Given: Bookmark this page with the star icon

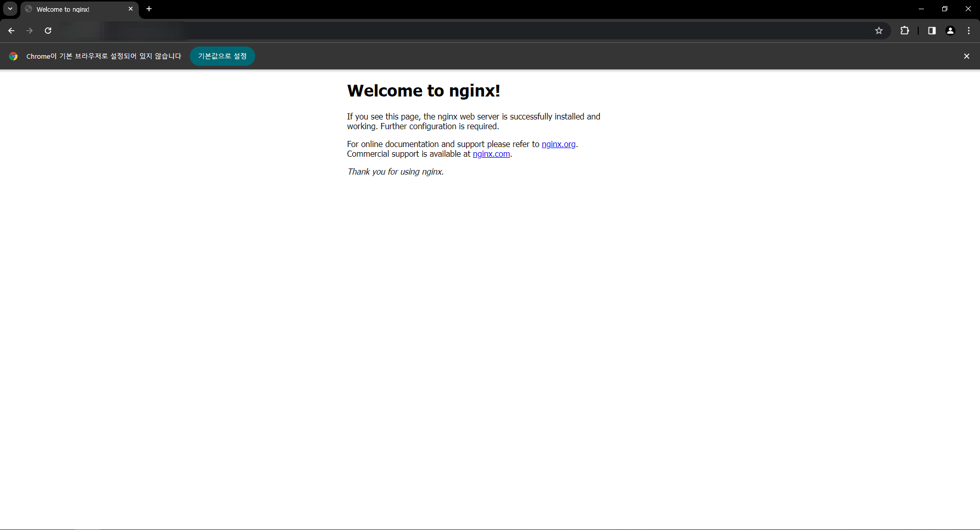Looking at the screenshot, I should [879, 31].
